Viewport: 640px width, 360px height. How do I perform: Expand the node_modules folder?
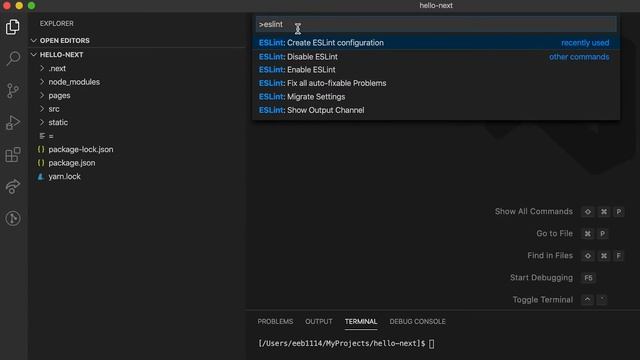tap(42, 82)
